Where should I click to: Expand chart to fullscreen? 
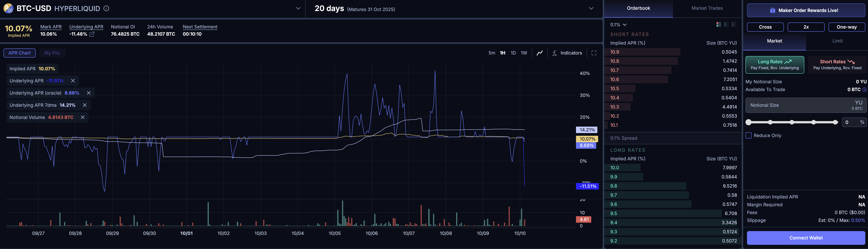click(594, 53)
